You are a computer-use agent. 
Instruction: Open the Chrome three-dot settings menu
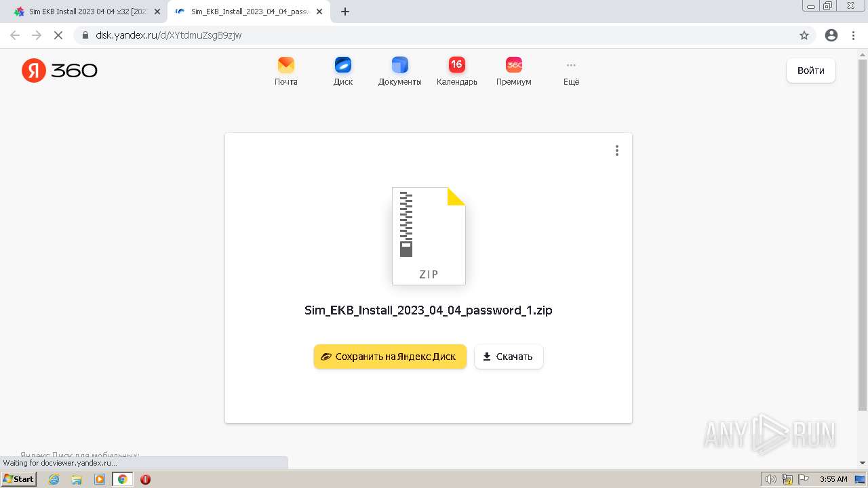click(x=853, y=35)
